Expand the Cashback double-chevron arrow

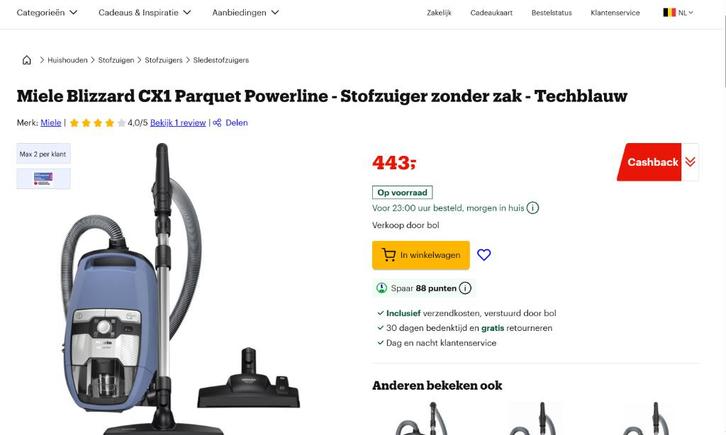tap(690, 162)
